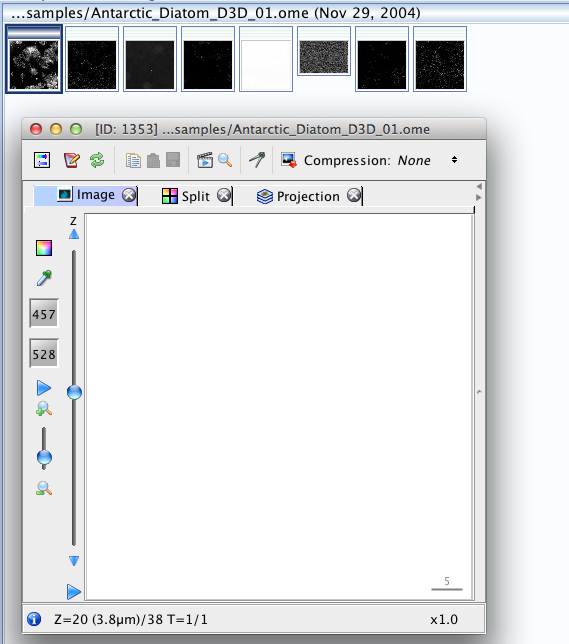This screenshot has width=569, height=644.
Task: Select the measurement compass tool
Action: pyautogui.click(x=257, y=160)
